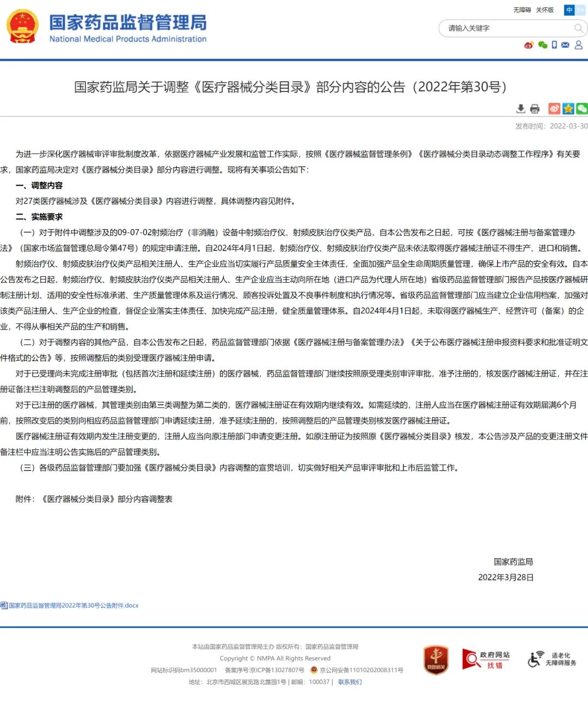
Task: Click the Copyright © NMPA footer text
Action: point(275,658)
